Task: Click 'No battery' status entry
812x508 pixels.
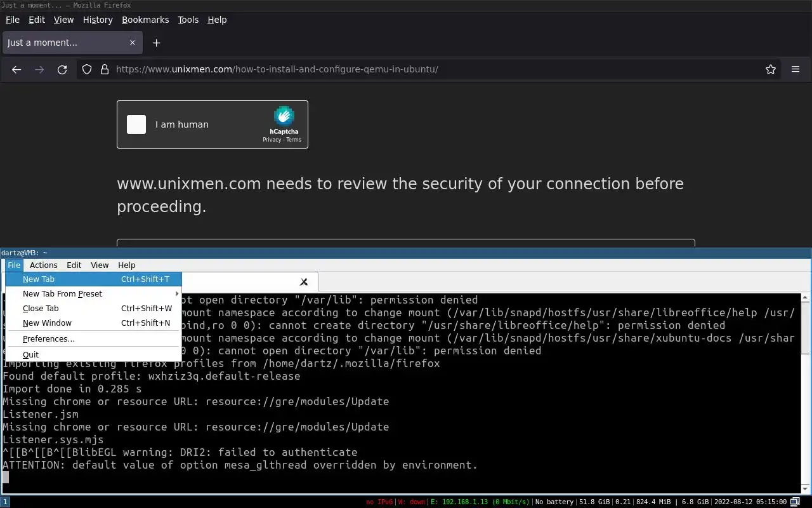Action: 555,502
